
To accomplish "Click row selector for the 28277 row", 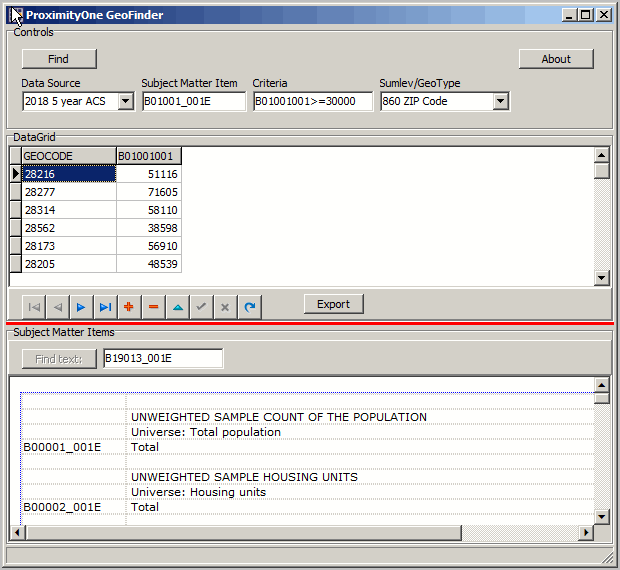I will [x=15, y=192].
